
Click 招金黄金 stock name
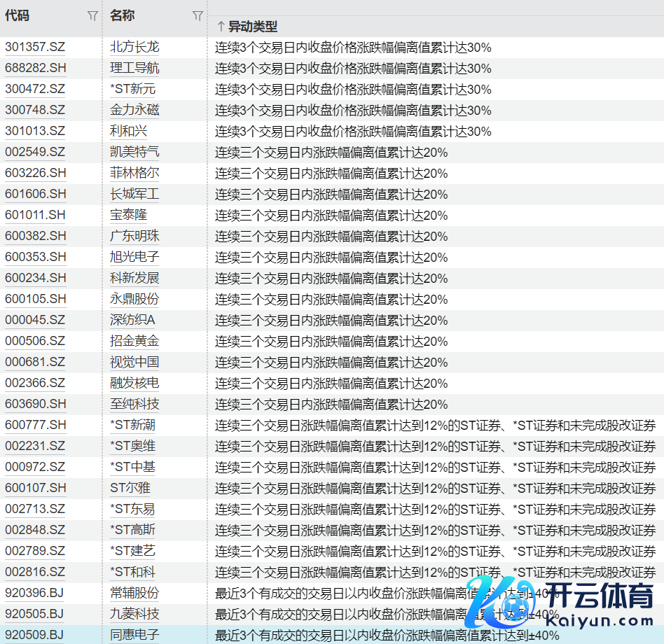[x=134, y=342]
